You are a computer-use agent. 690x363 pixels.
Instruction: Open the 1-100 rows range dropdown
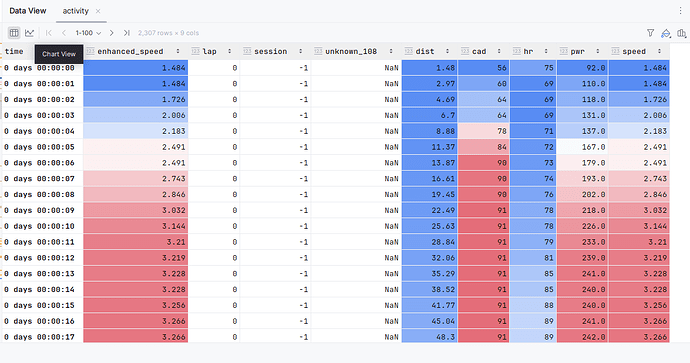(88, 33)
